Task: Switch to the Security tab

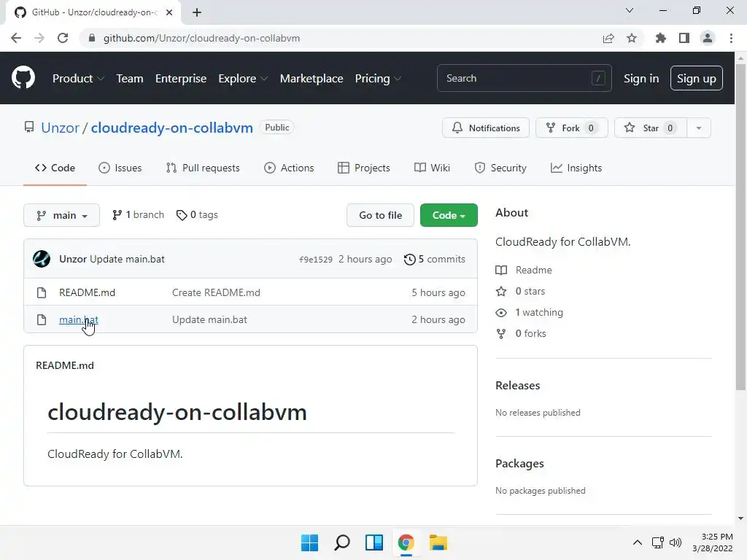Action: [500, 168]
